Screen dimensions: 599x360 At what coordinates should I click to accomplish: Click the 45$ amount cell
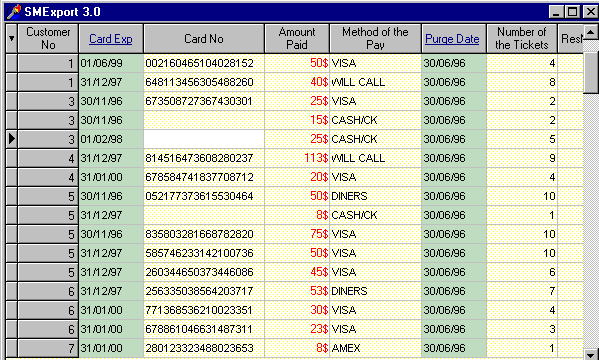[x=297, y=272]
